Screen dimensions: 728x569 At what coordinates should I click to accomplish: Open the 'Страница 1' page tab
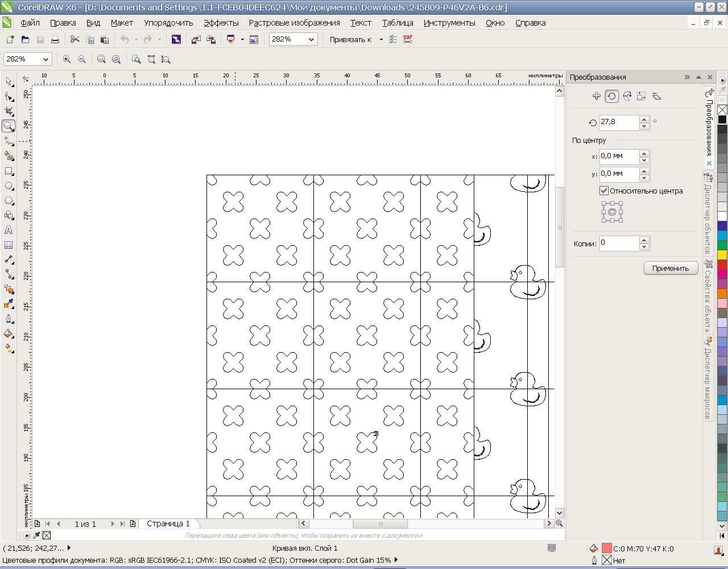tap(168, 523)
